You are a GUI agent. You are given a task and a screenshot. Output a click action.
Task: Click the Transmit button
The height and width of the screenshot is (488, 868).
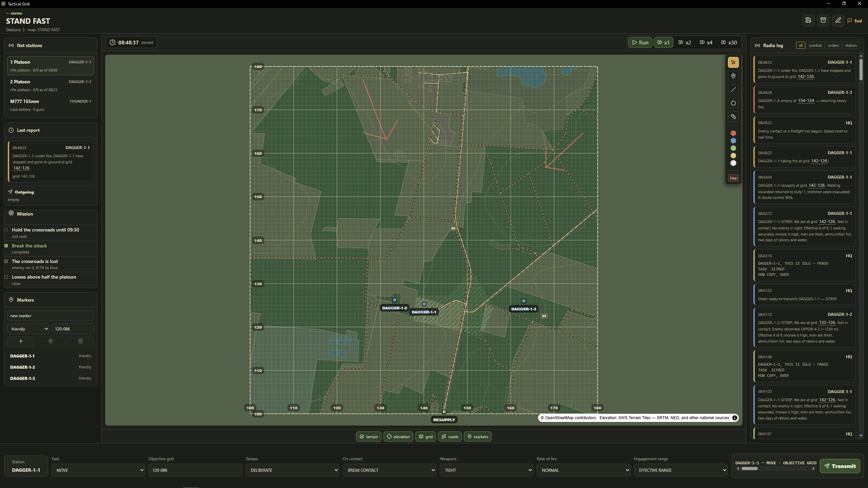(x=840, y=466)
